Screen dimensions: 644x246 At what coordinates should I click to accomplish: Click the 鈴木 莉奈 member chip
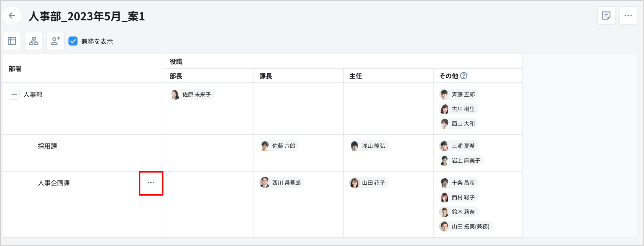pyautogui.click(x=459, y=212)
